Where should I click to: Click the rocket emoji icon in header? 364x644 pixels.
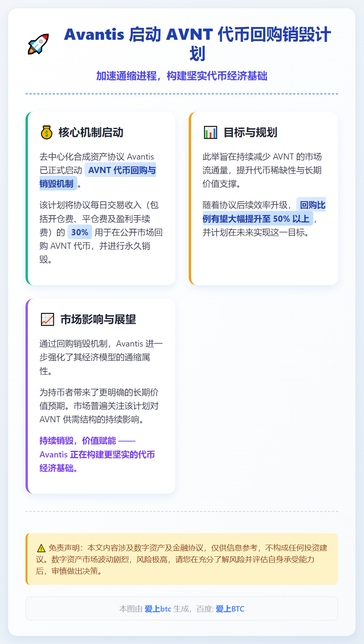[x=38, y=44]
